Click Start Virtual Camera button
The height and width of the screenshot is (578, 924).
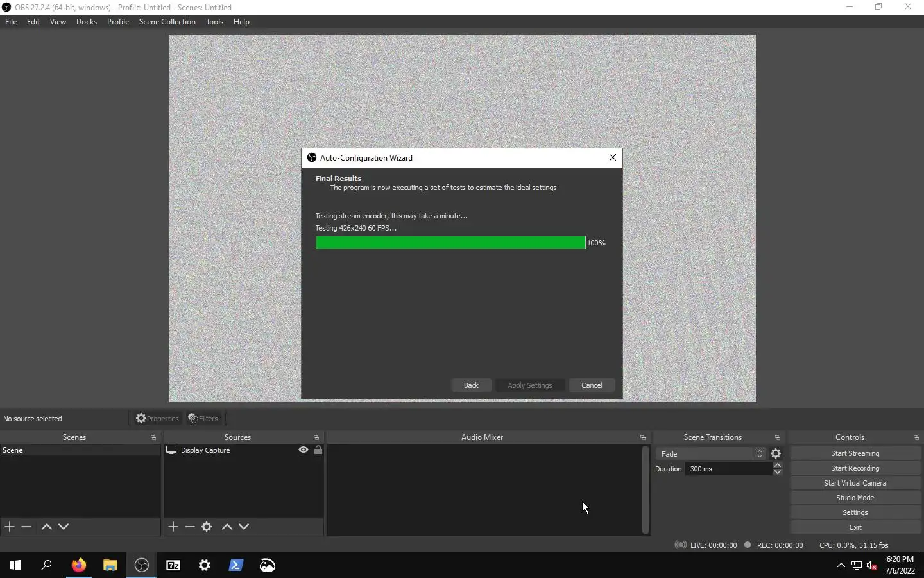point(855,483)
